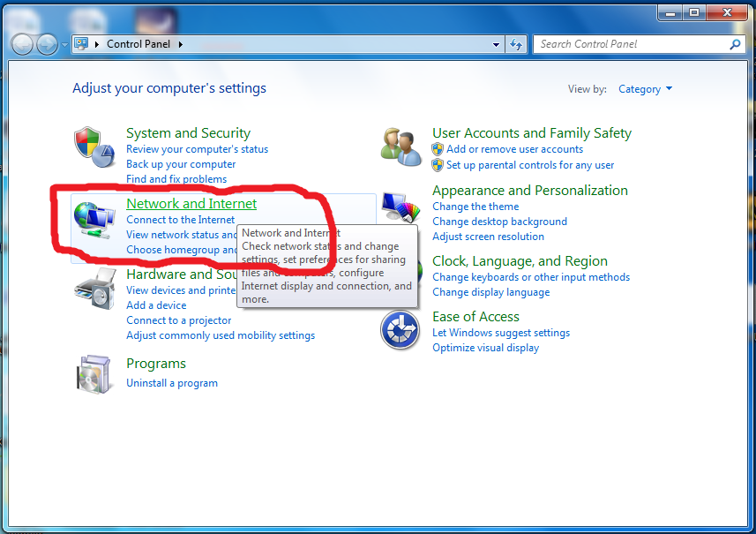756x534 pixels.
Task: Click Change the theme
Action: (475, 207)
